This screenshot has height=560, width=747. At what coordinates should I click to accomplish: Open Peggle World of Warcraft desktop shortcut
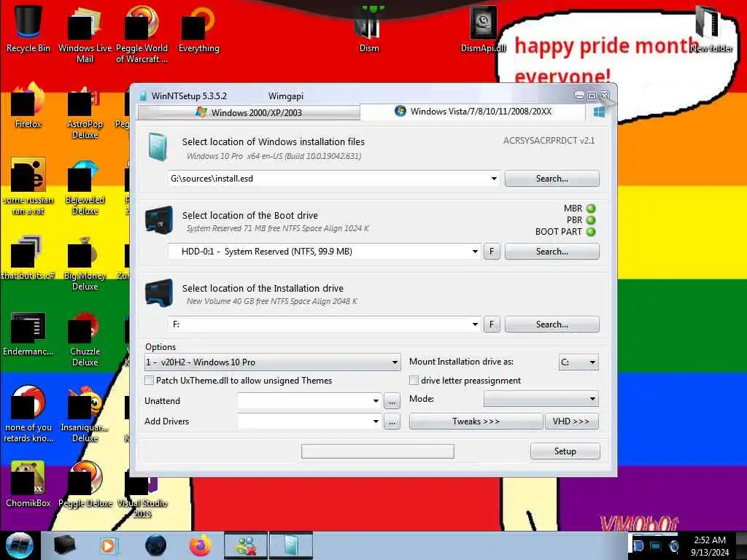point(142,34)
